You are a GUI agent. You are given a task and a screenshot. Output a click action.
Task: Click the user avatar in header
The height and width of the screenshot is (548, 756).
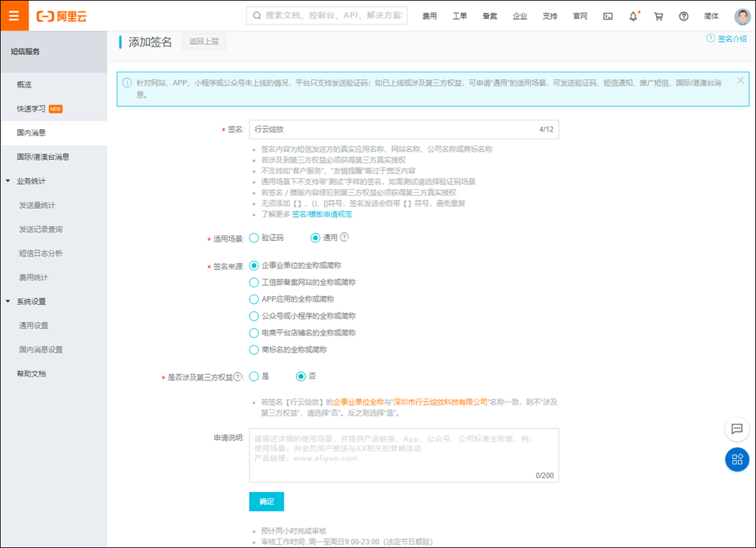[x=742, y=17]
